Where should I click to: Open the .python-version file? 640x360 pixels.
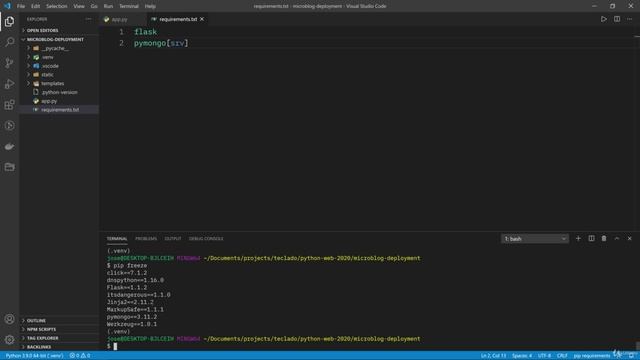coord(59,92)
